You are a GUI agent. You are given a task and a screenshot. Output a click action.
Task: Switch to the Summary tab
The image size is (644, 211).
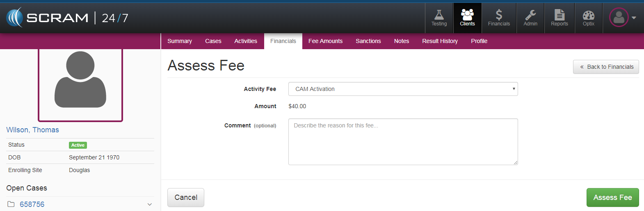click(180, 41)
